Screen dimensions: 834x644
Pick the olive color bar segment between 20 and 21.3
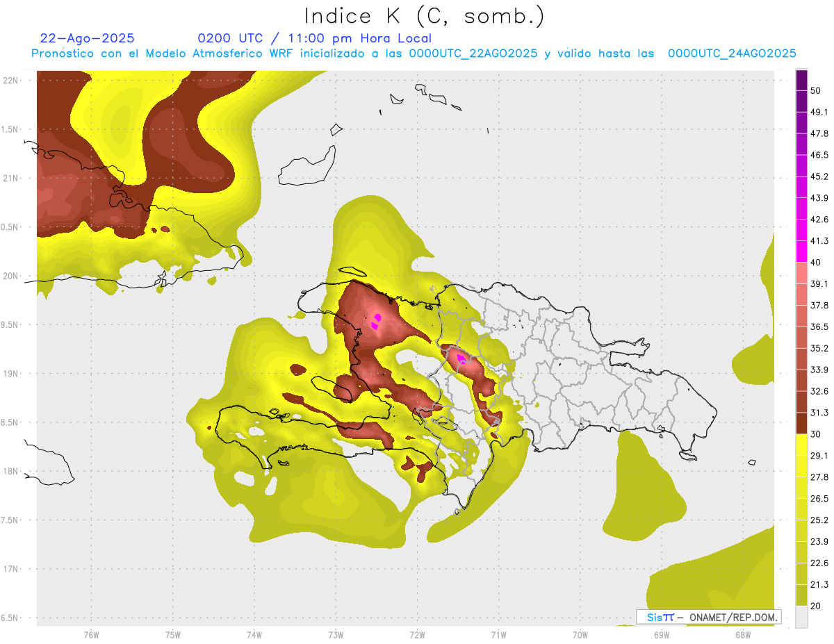click(x=801, y=595)
